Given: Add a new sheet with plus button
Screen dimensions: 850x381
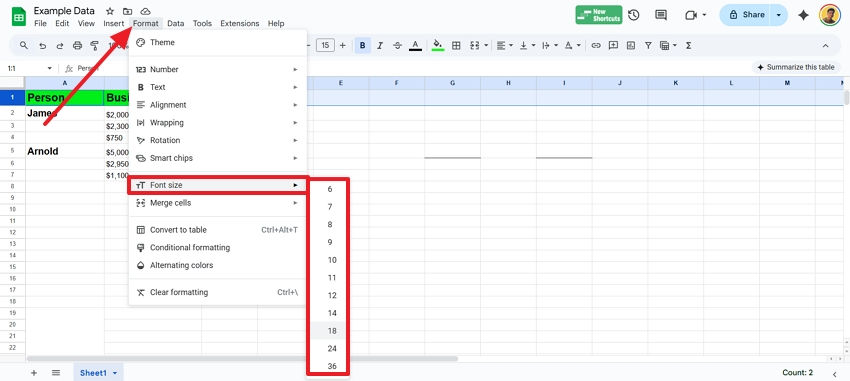Looking at the screenshot, I should click(x=34, y=372).
